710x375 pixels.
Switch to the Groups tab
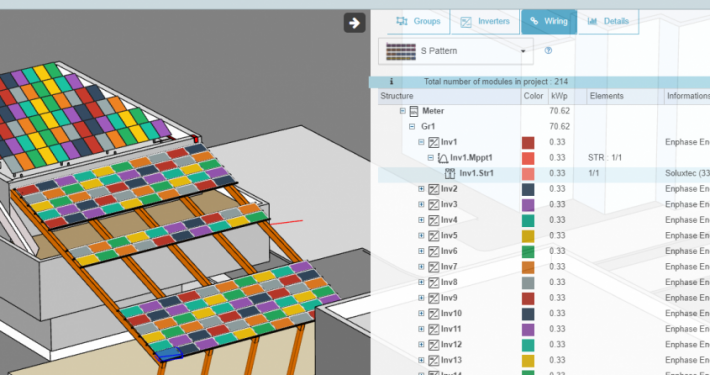[418, 21]
